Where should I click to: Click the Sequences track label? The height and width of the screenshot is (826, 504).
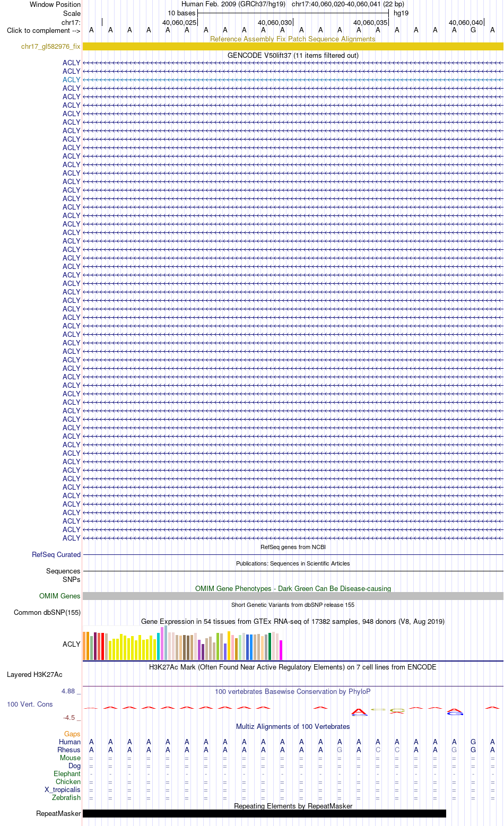click(x=63, y=571)
